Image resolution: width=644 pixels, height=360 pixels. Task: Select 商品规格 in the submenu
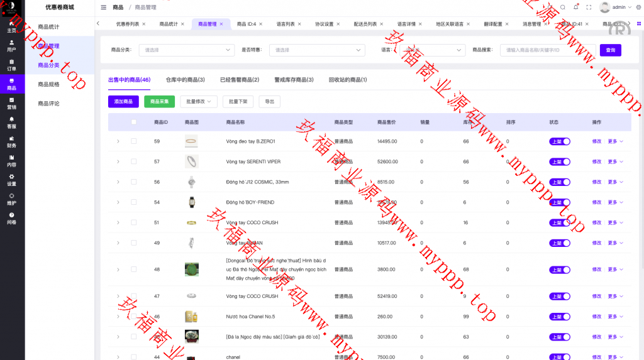(48, 84)
